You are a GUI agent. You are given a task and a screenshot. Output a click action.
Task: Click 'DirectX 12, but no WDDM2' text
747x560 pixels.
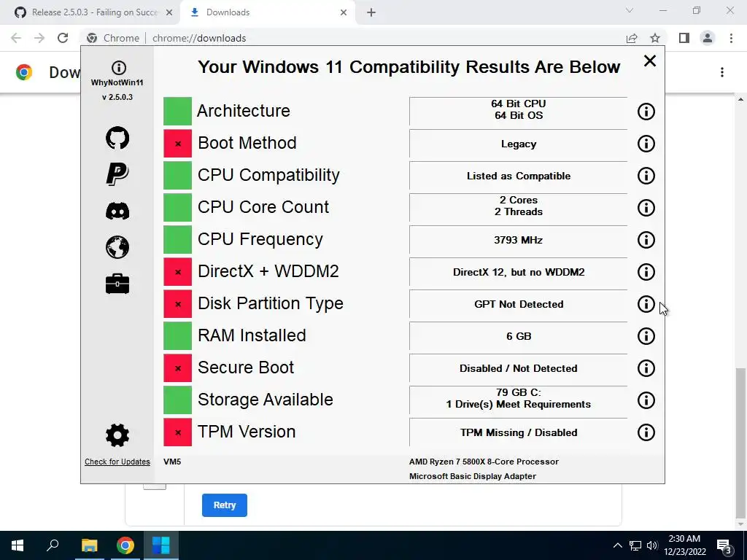[519, 272]
